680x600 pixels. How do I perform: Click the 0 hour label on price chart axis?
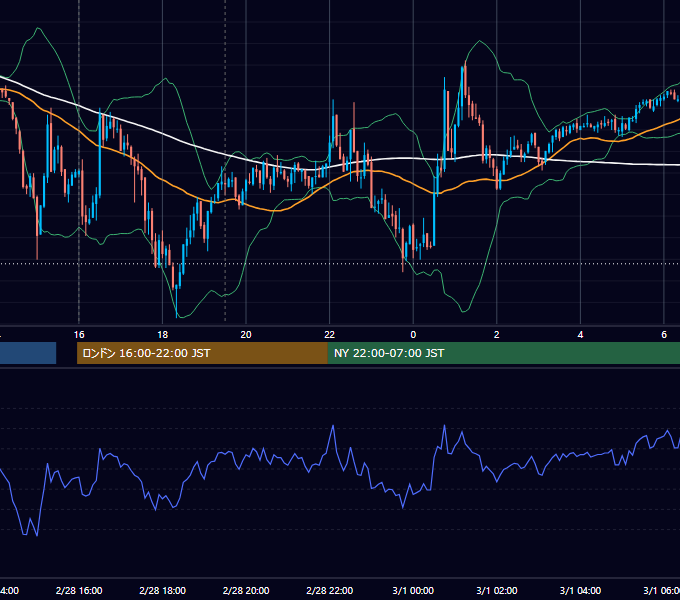413,334
